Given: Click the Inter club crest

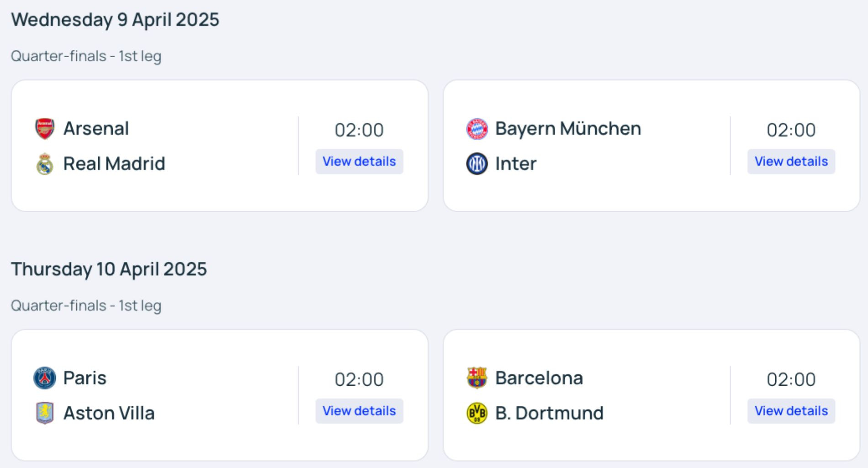Looking at the screenshot, I should click(x=477, y=164).
